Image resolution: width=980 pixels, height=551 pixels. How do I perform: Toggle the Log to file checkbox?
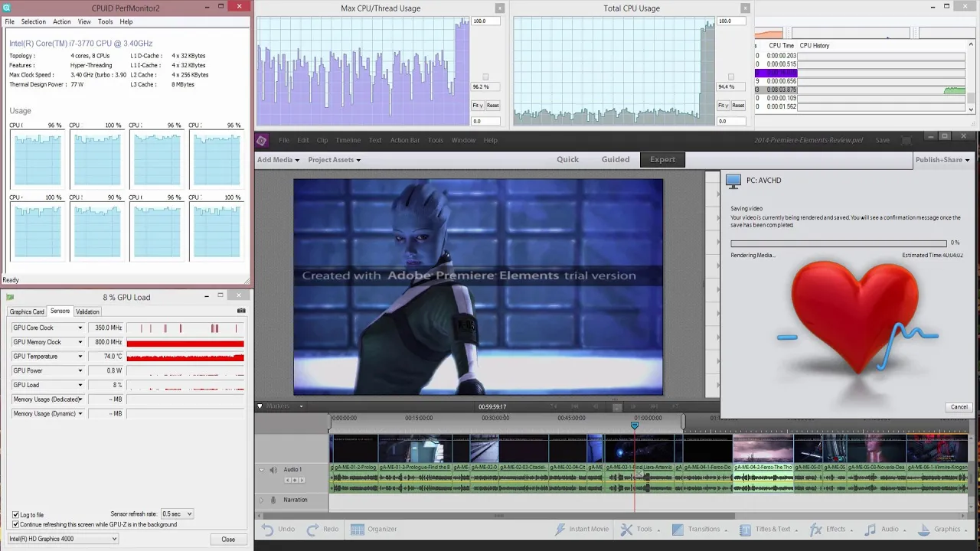(x=15, y=515)
